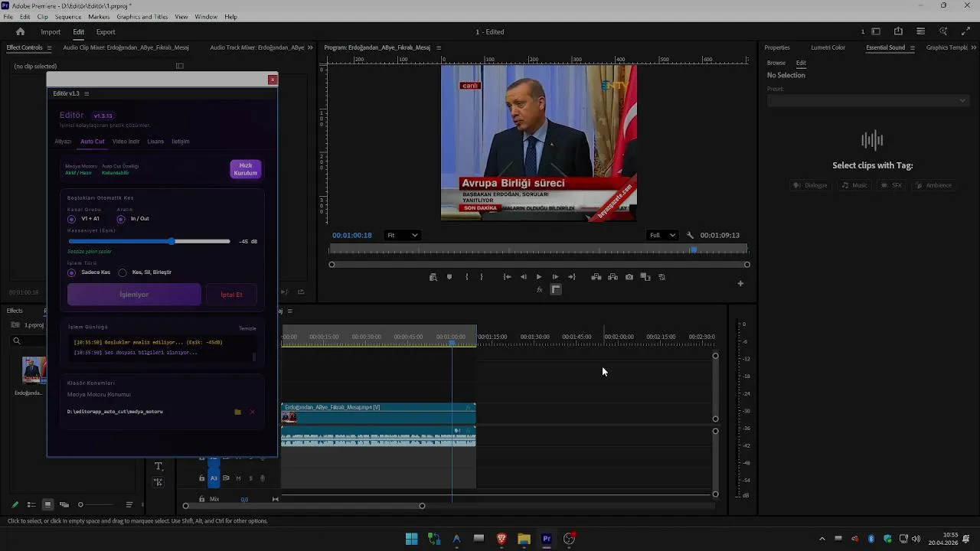Viewport: 980px width, 551px height.
Task: Open the Fit zoom level dropdown
Action: pyautogui.click(x=402, y=236)
